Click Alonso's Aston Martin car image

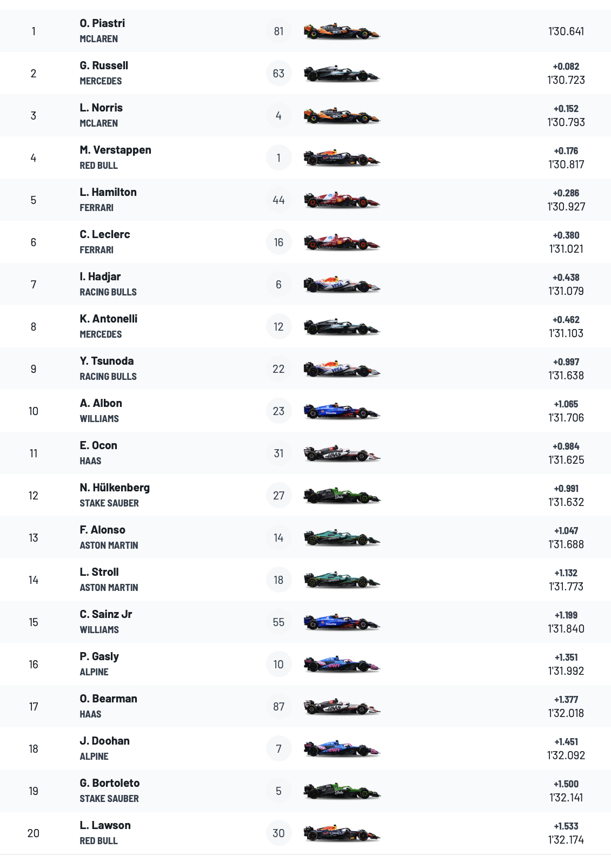(341, 538)
